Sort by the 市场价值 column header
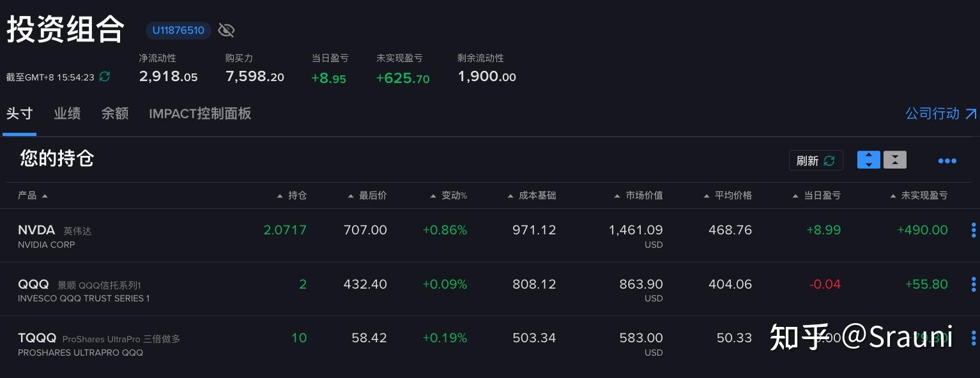This screenshot has height=378, width=980. (x=638, y=195)
